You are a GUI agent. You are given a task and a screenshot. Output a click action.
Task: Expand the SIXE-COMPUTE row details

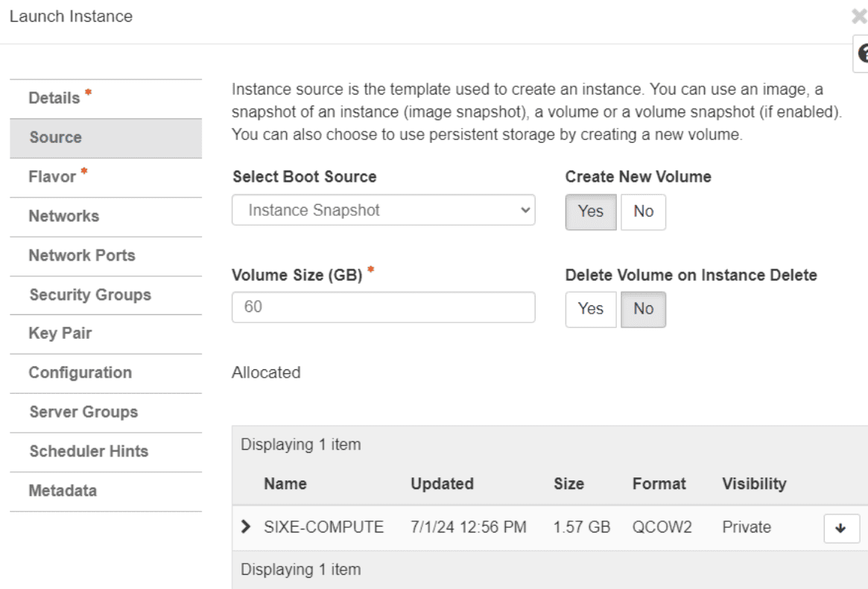tap(246, 528)
